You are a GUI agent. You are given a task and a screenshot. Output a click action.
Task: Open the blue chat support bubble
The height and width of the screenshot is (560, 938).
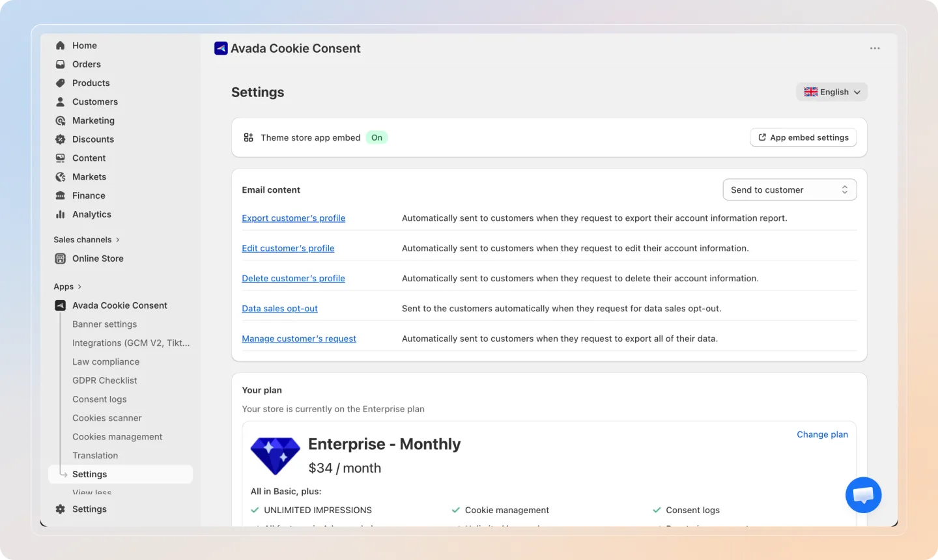click(x=863, y=495)
